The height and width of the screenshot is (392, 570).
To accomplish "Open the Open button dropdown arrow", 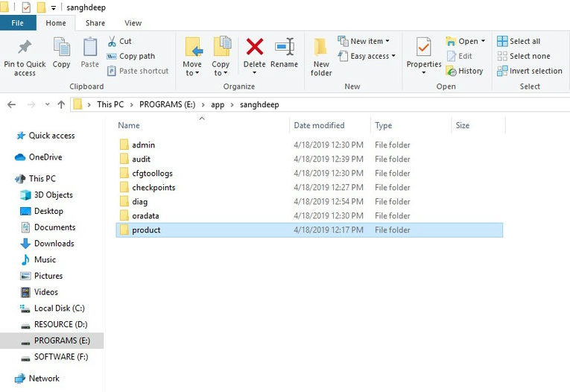I will 483,41.
